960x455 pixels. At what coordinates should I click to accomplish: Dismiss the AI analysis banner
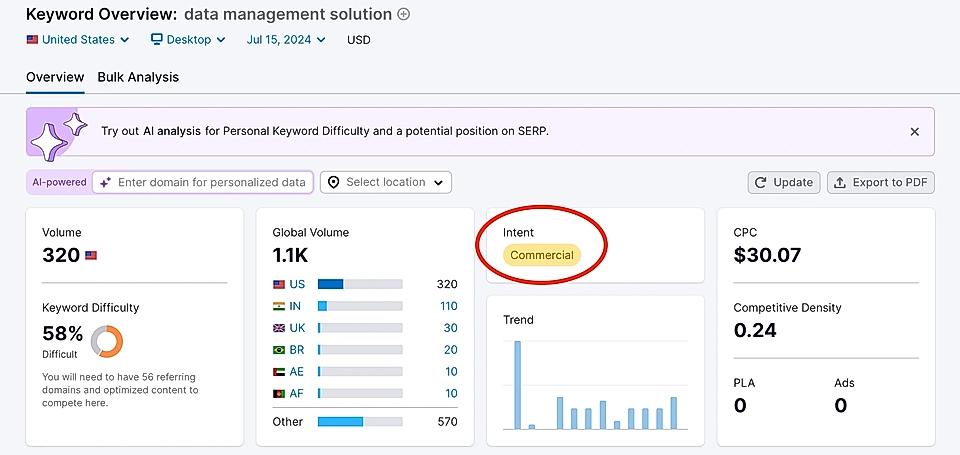915,132
